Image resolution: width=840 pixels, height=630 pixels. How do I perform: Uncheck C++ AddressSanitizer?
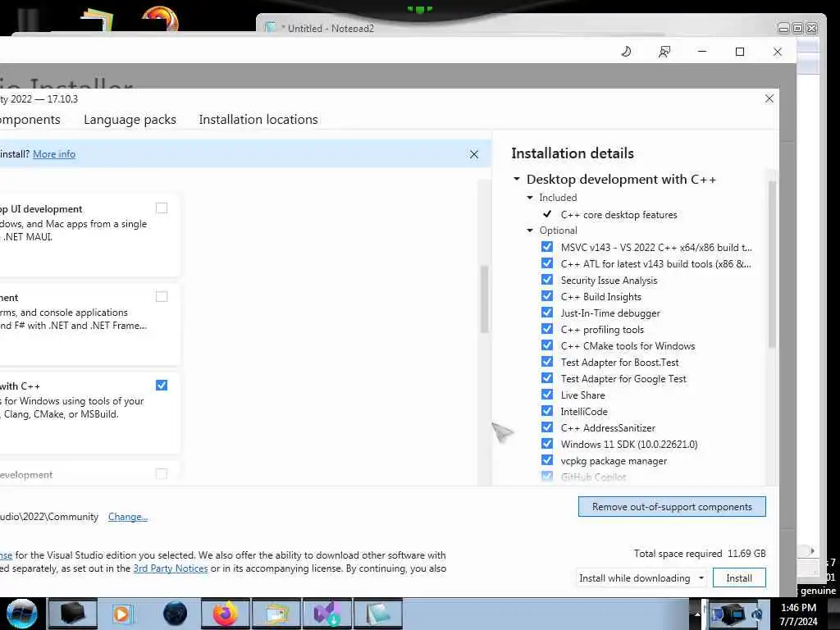tap(547, 427)
